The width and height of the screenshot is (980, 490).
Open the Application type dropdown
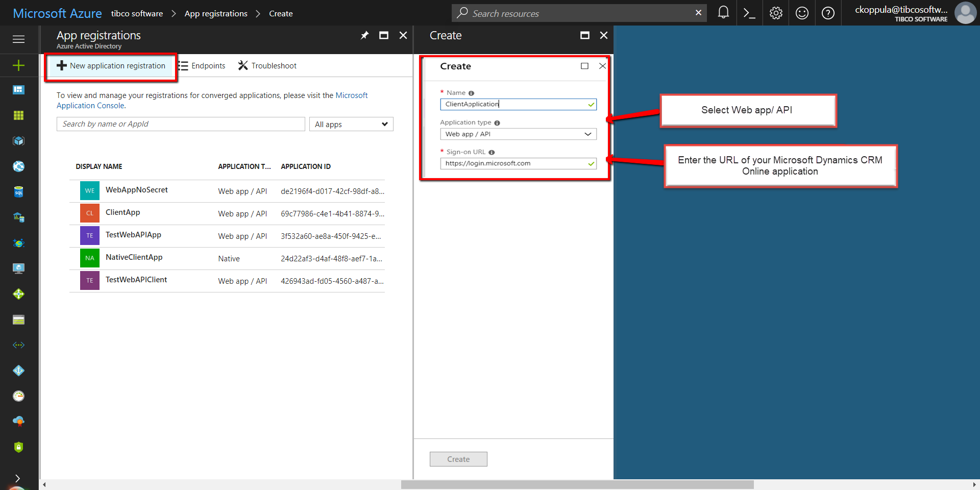click(518, 134)
